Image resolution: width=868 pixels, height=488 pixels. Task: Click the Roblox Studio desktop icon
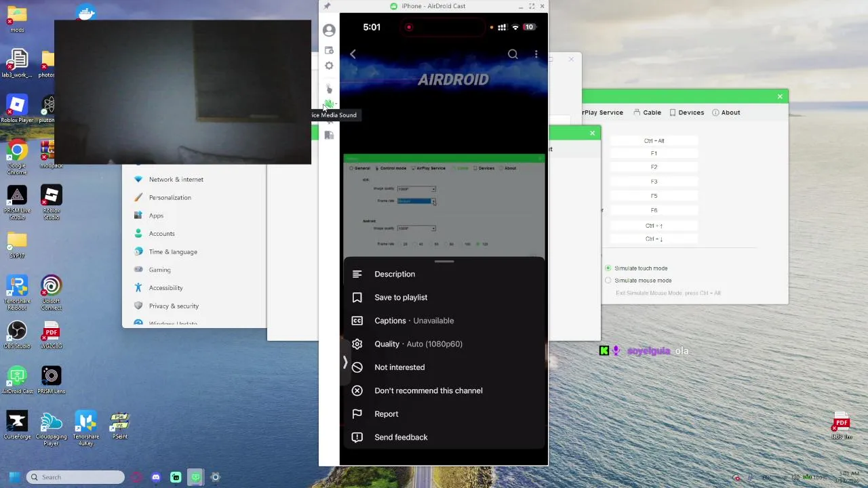click(x=51, y=202)
